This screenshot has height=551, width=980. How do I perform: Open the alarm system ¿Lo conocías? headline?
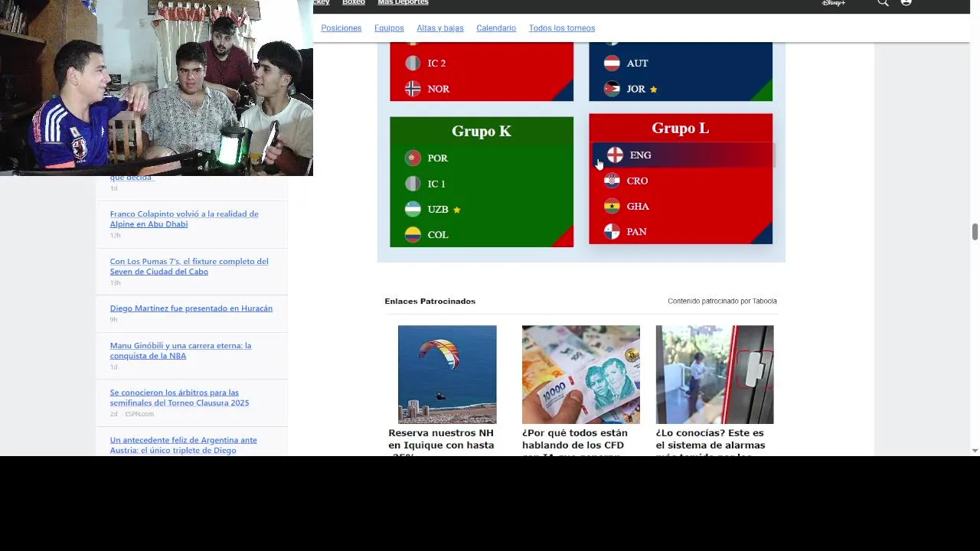coord(710,442)
